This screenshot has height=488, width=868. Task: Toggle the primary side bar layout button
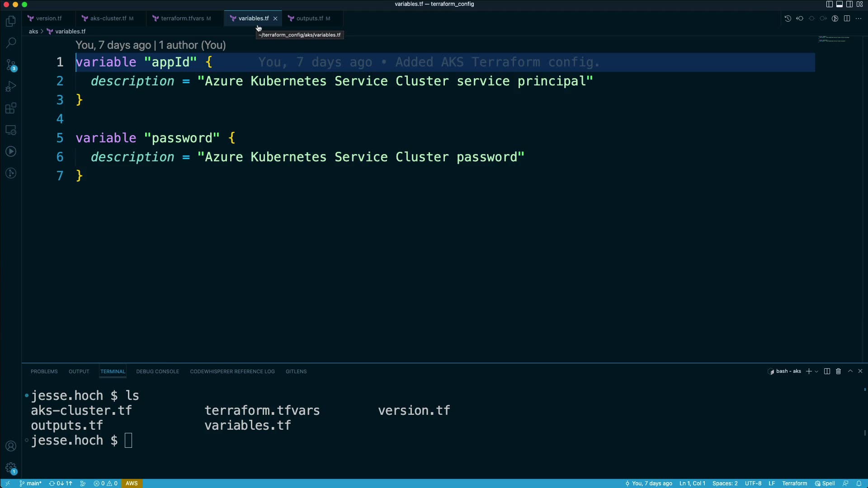829,4
